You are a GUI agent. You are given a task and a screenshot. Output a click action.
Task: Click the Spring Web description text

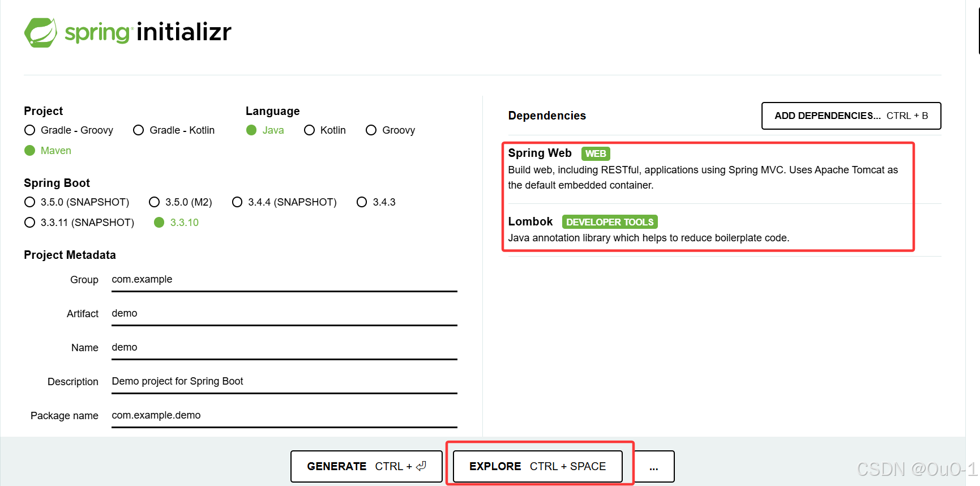tap(703, 177)
